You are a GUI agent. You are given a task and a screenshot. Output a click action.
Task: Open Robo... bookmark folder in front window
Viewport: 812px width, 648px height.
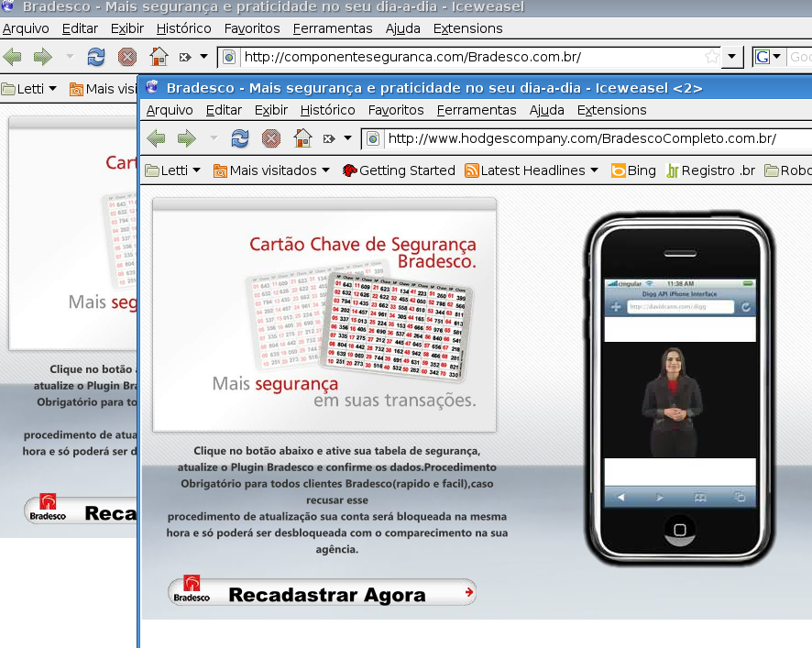(788, 170)
